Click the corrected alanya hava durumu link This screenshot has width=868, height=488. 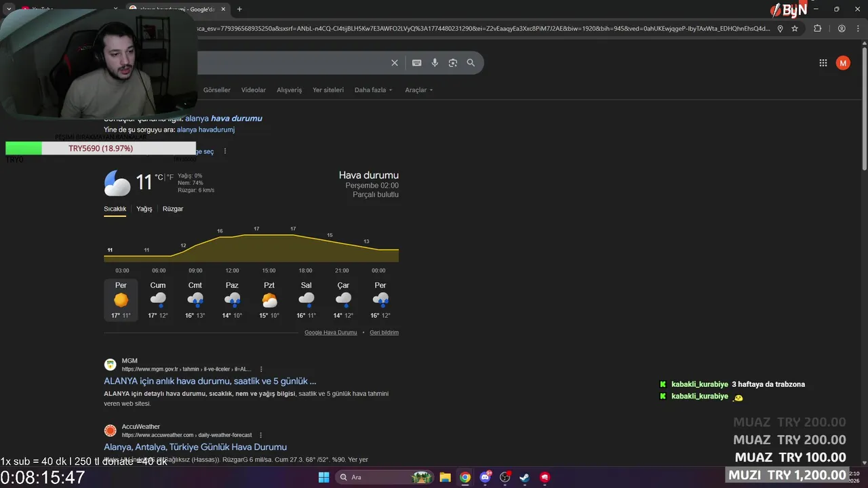point(224,118)
